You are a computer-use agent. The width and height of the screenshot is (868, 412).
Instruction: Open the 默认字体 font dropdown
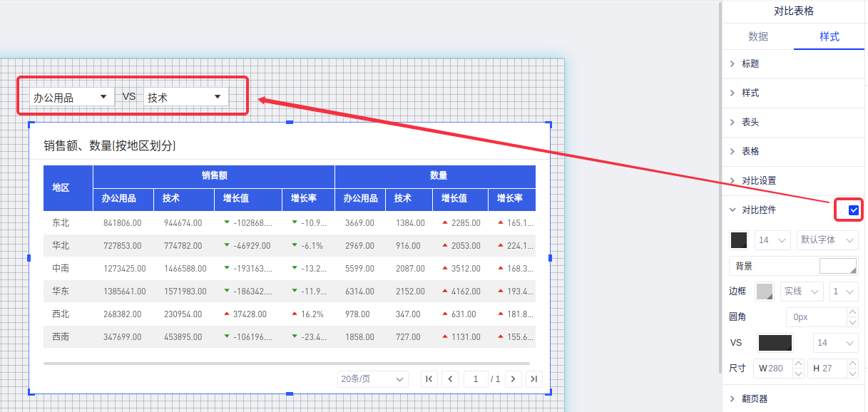[x=827, y=240]
